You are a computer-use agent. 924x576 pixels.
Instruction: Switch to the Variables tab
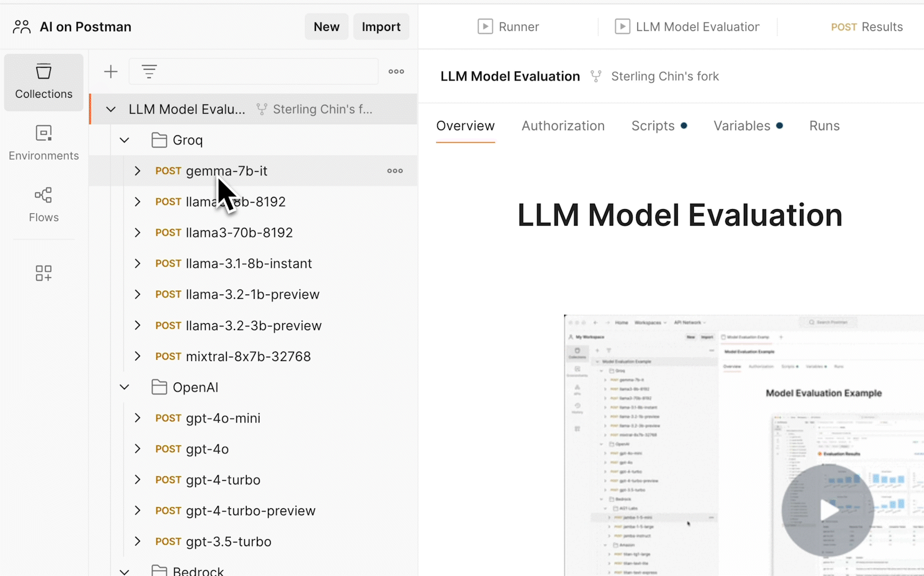click(742, 126)
